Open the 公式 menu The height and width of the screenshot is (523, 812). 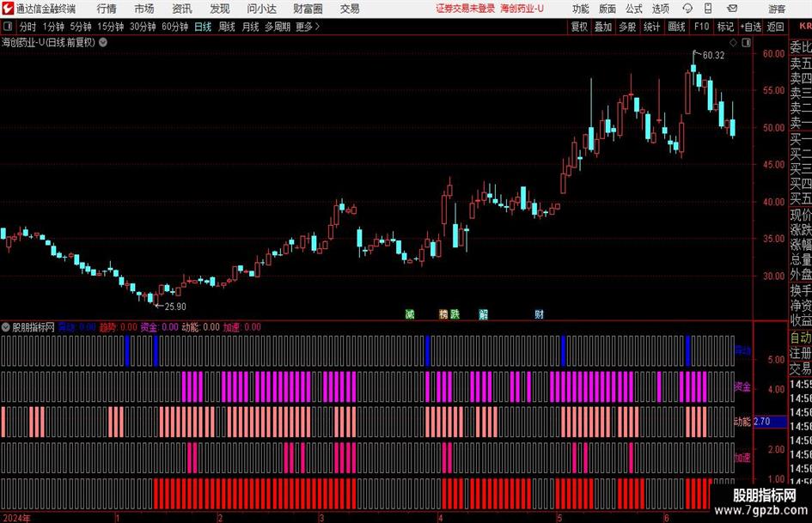[634, 9]
